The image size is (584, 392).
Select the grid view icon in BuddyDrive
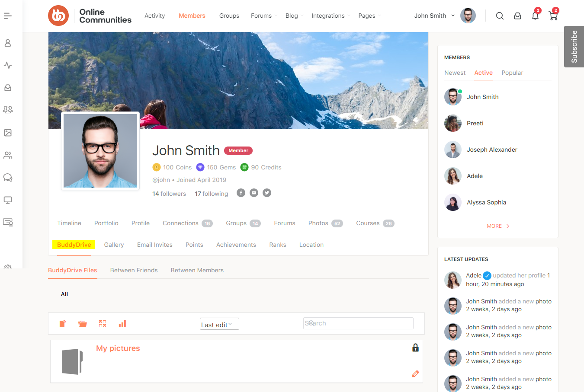pos(103,323)
